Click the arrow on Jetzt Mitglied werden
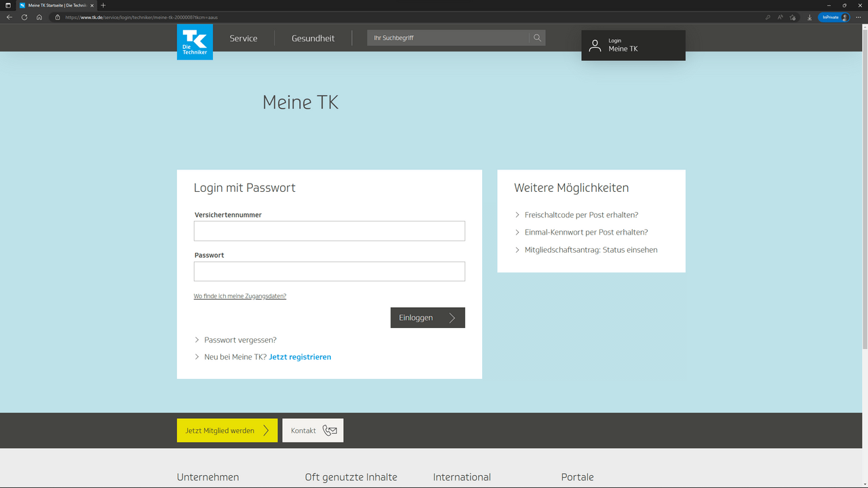 point(266,430)
